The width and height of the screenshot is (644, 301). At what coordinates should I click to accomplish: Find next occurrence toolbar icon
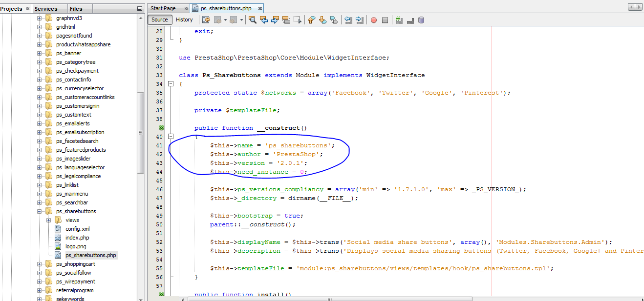click(x=275, y=20)
